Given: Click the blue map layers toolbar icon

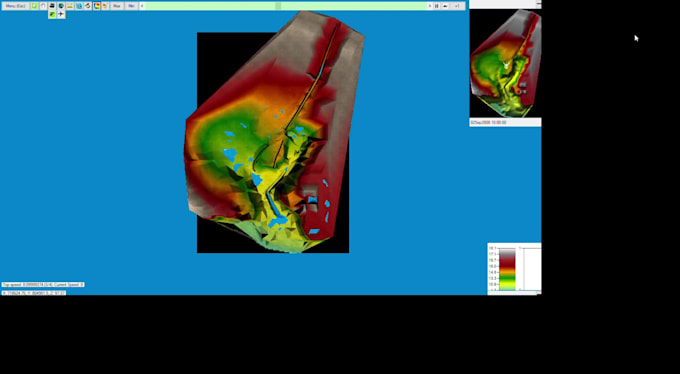Looking at the screenshot, I should (x=79, y=6).
